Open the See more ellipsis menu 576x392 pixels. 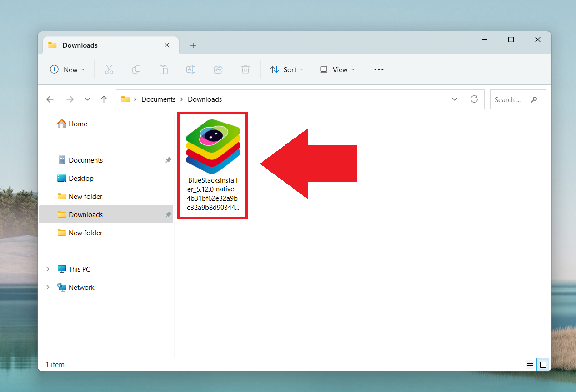pos(379,69)
